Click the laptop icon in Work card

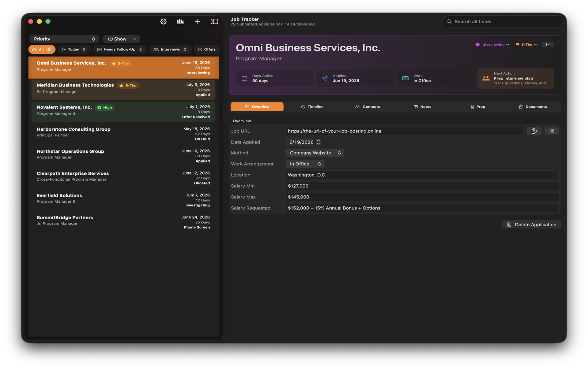(x=405, y=78)
